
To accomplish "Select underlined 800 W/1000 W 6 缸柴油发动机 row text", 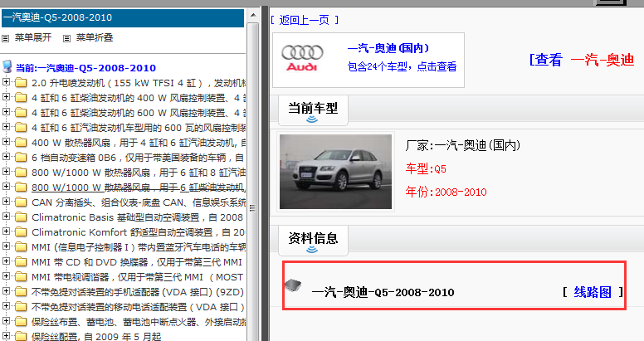I will click(x=139, y=188).
